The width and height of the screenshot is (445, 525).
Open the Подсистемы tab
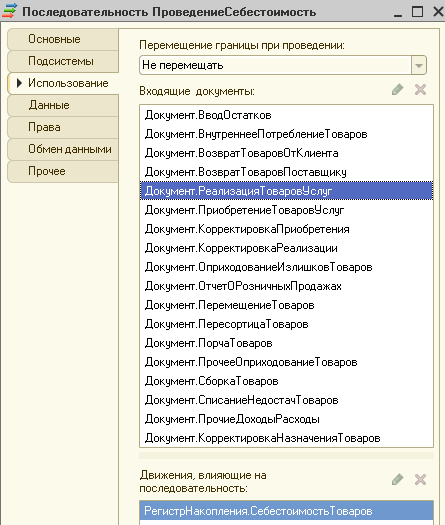(x=63, y=61)
